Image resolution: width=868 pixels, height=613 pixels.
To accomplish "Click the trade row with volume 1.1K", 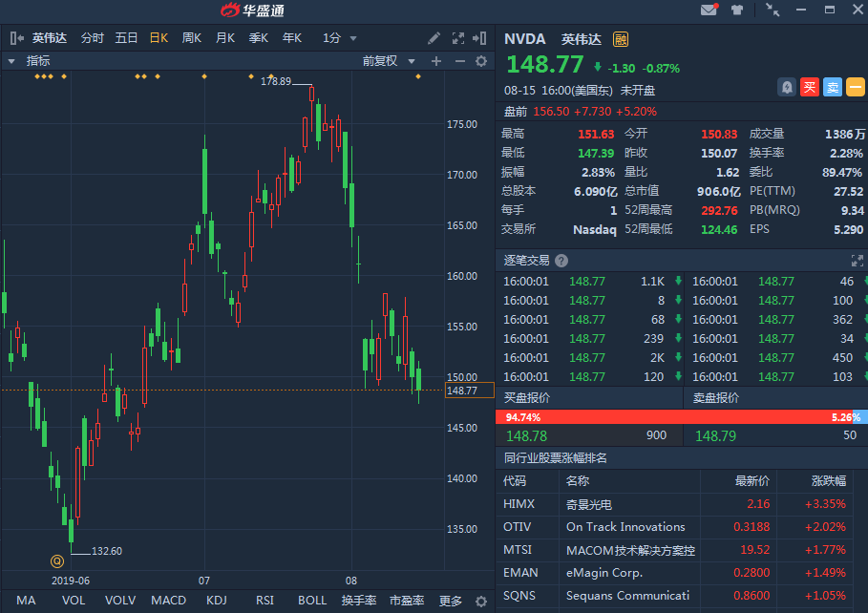I will 589,282.
